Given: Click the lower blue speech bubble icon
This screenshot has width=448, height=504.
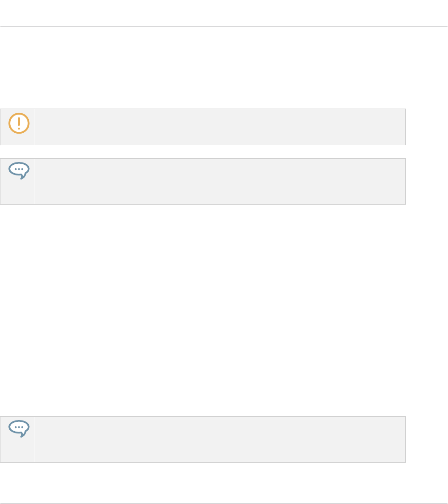Looking at the screenshot, I should click(x=19, y=429).
